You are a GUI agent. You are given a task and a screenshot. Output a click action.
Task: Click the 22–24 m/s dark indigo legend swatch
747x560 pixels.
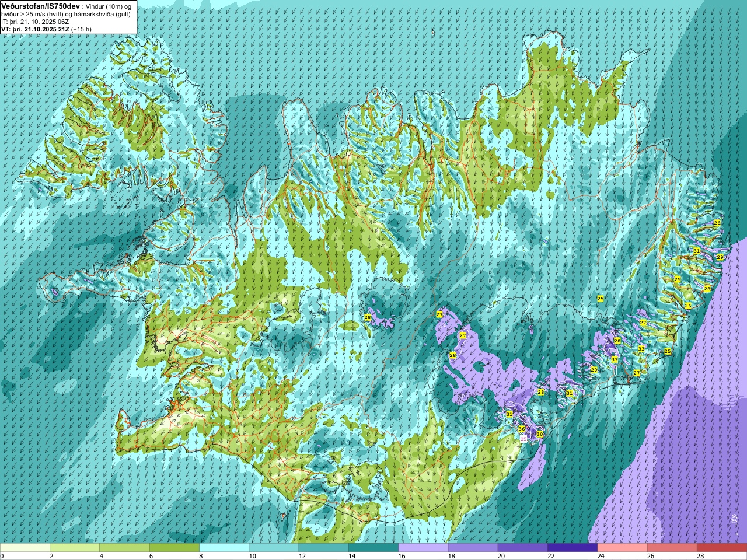pyautogui.click(x=573, y=548)
